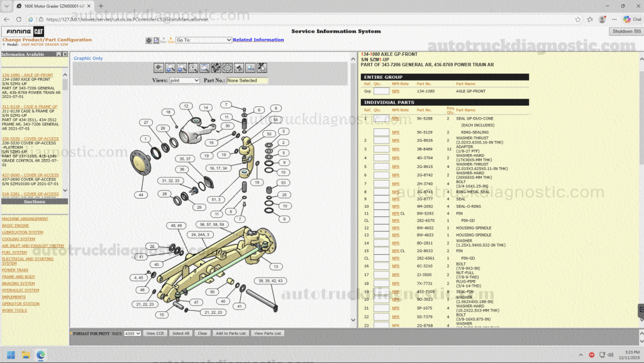Open the Edge Copilot Chat button

(631, 20)
